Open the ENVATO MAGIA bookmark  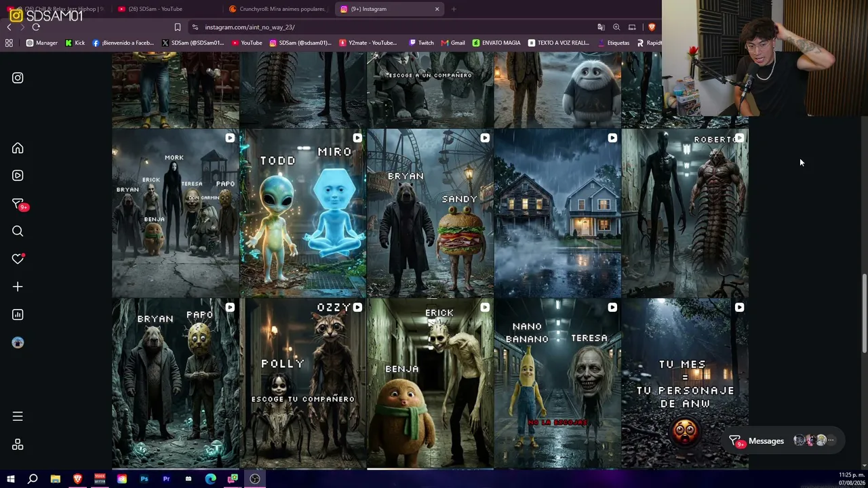[497, 43]
